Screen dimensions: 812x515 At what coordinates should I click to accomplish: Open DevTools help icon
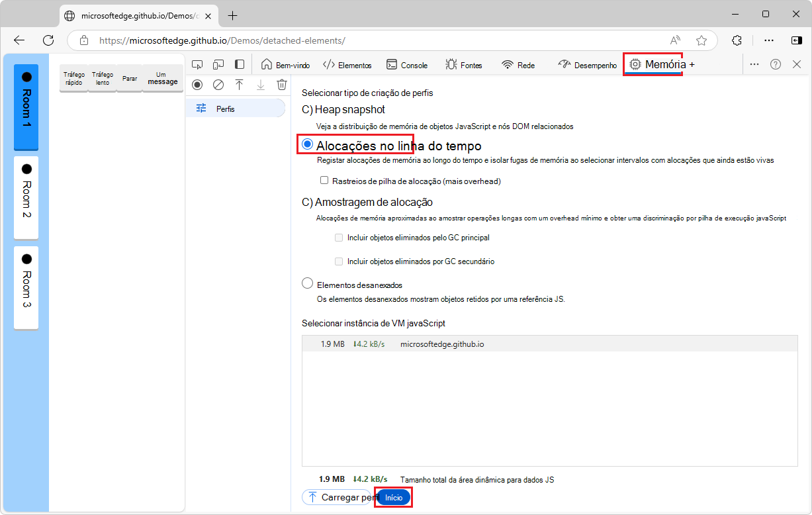pyautogui.click(x=776, y=64)
